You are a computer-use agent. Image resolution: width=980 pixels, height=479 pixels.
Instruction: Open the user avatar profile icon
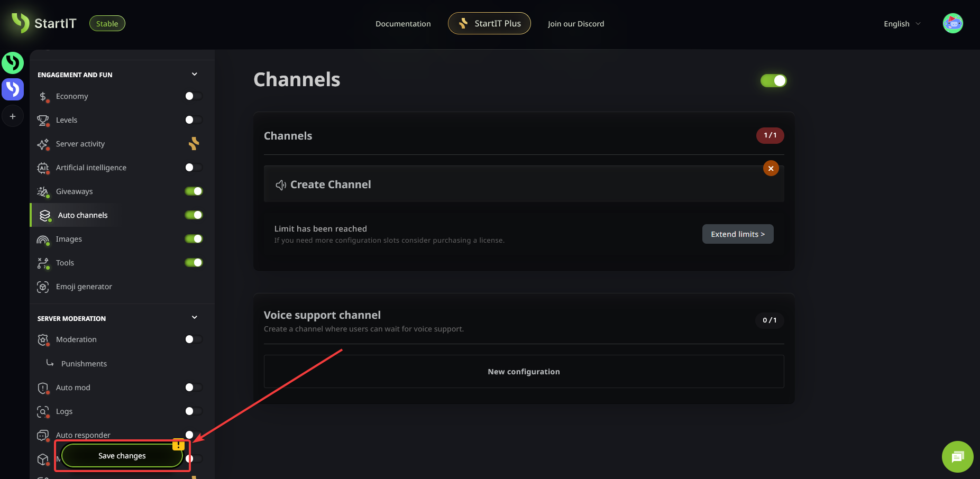tap(952, 23)
